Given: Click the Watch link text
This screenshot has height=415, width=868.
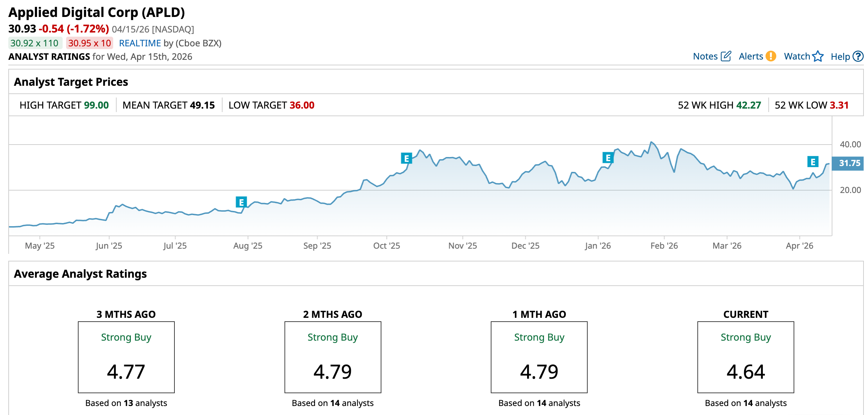Looking at the screenshot, I should [x=797, y=56].
